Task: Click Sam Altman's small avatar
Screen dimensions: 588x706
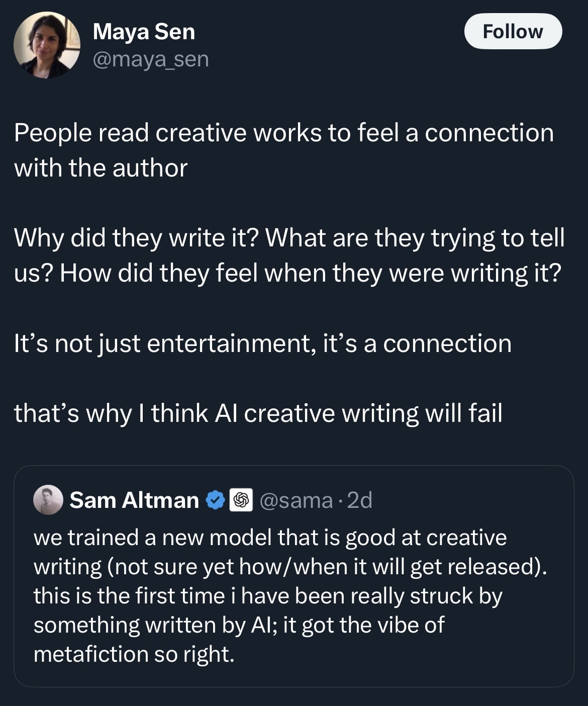Action: (48, 500)
